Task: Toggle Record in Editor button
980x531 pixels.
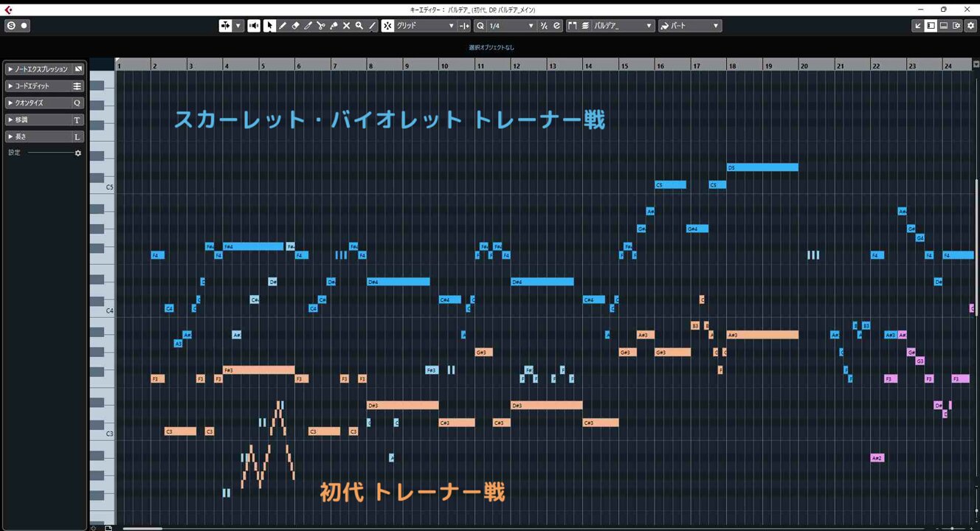Action: [24, 26]
